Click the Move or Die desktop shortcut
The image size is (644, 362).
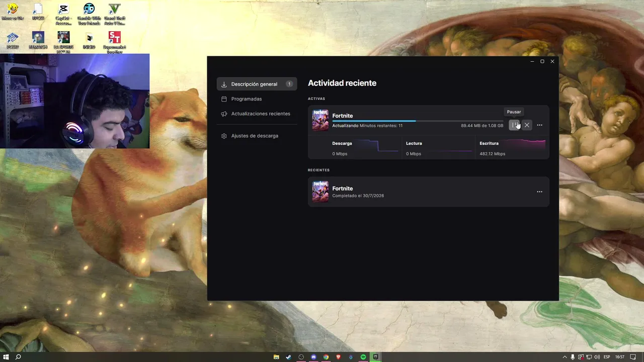tap(13, 12)
